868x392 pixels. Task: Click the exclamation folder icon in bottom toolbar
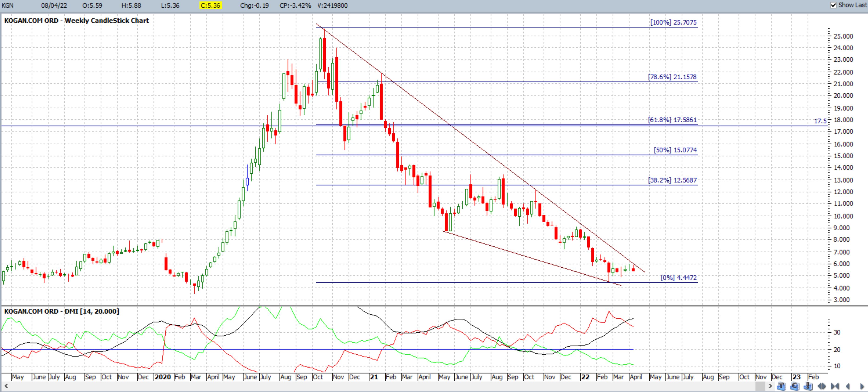tap(808, 386)
